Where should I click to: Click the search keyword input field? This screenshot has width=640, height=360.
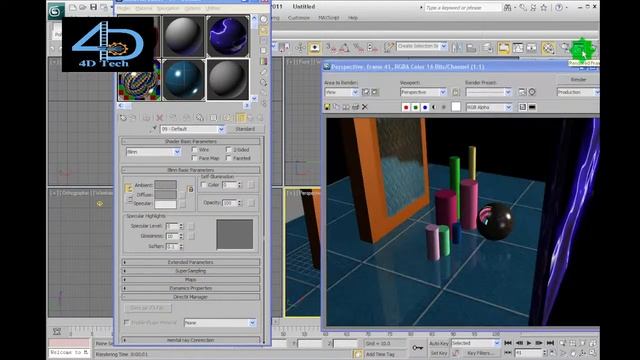(462, 7)
